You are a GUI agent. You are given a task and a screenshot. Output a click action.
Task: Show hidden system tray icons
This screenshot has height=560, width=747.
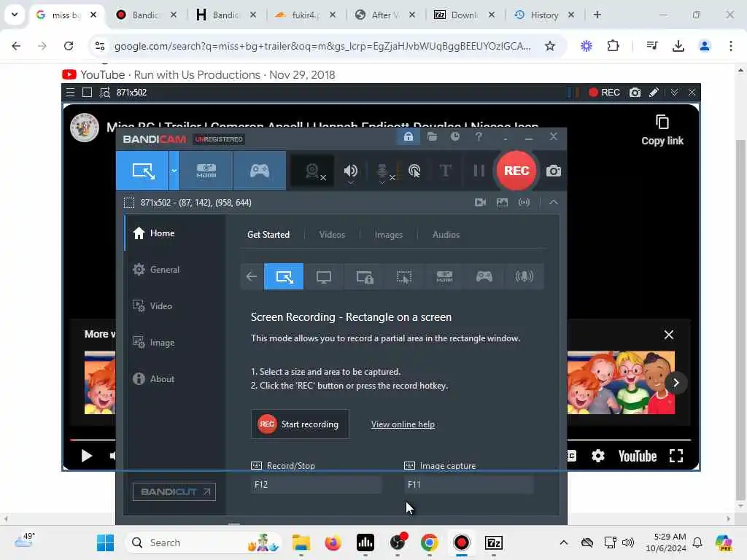click(x=564, y=542)
